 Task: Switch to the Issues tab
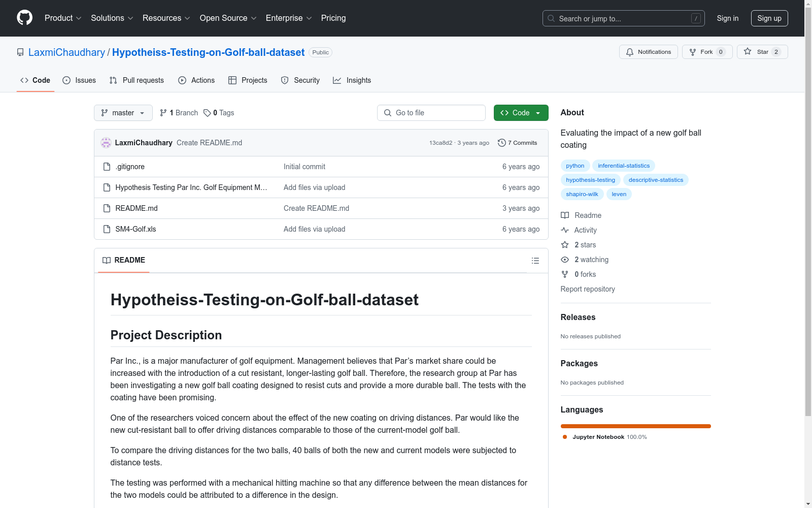pos(79,80)
